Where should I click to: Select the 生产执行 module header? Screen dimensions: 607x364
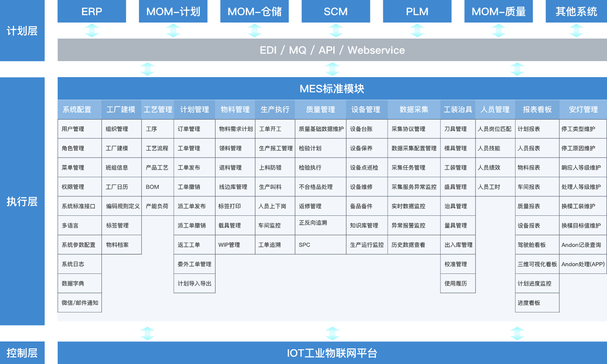275,110
